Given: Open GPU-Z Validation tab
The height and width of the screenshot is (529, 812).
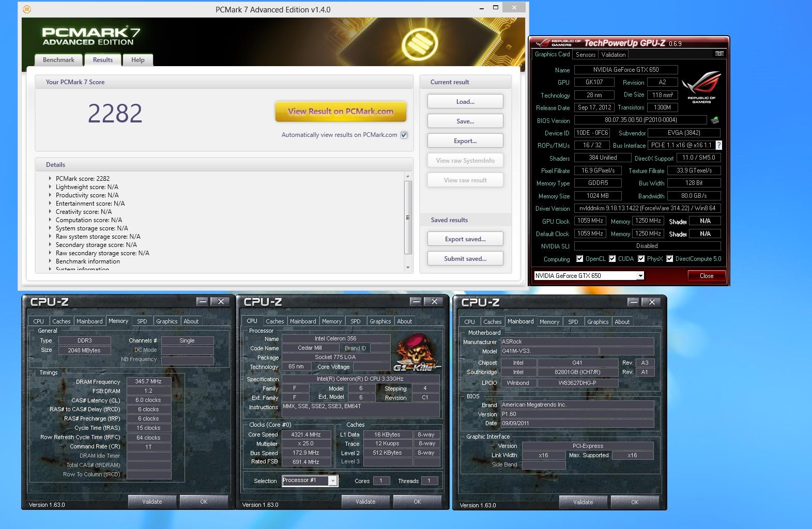Looking at the screenshot, I should pos(614,55).
